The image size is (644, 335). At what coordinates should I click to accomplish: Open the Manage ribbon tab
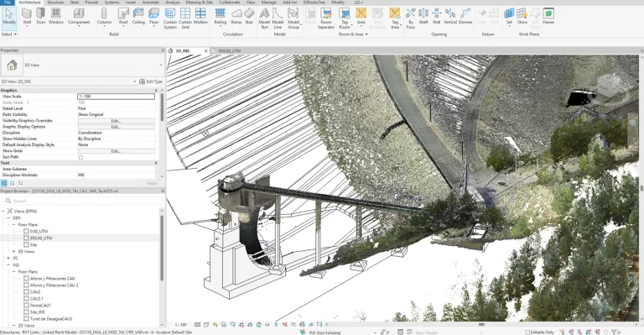coord(268,3)
